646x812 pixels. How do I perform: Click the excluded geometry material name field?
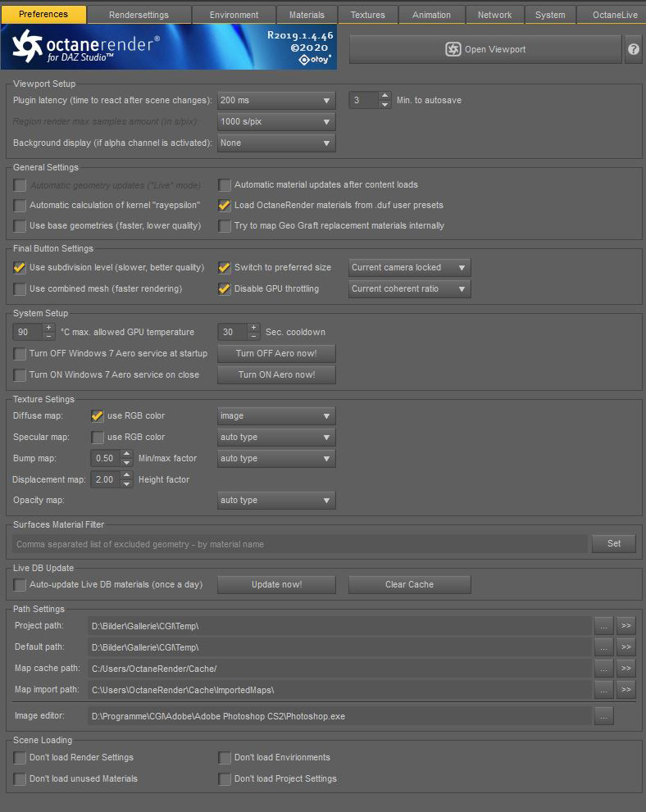tap(300, 544)
